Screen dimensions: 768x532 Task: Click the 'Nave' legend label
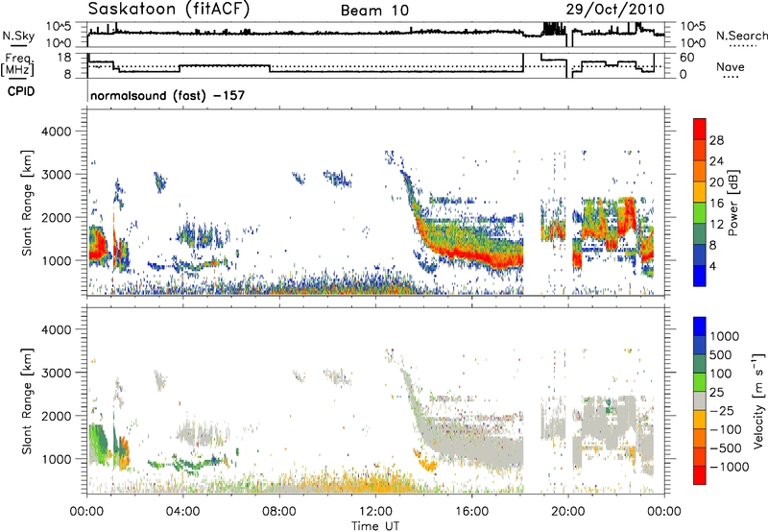point(731,66)
